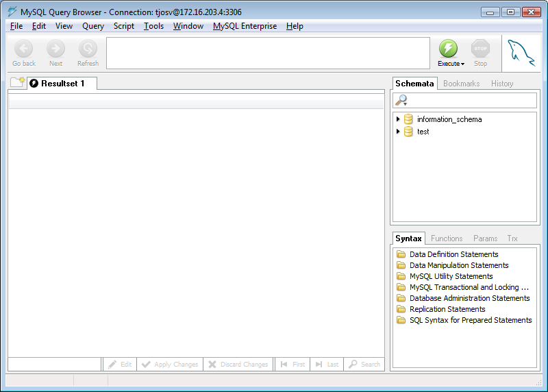
Task: Switch to the History tab
Action: pyautogui.click(x=502, y=84)
